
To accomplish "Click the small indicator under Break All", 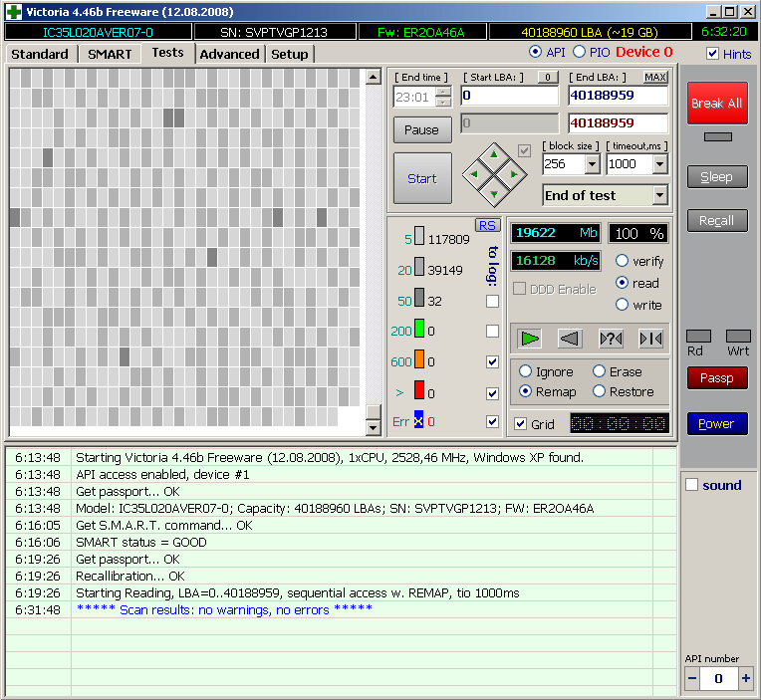I will tap(718, 137).
